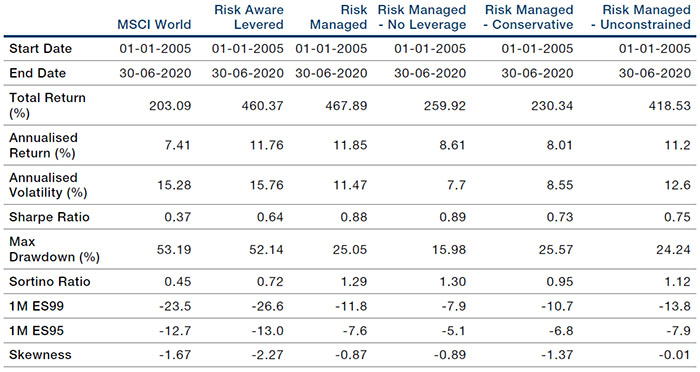Click the Sortino Ratio row label
This screenshot has width=700, height=372.
[50, 281]
